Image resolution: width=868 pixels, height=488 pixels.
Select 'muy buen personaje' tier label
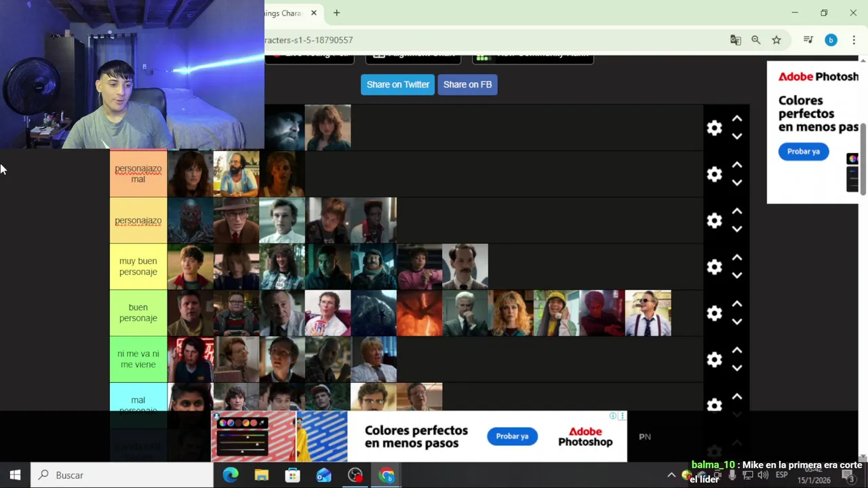click(x=138, y=266)
